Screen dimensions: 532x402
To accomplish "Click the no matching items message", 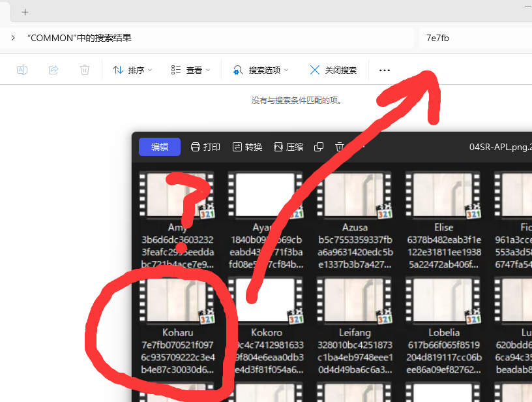I will coord(296,100).
